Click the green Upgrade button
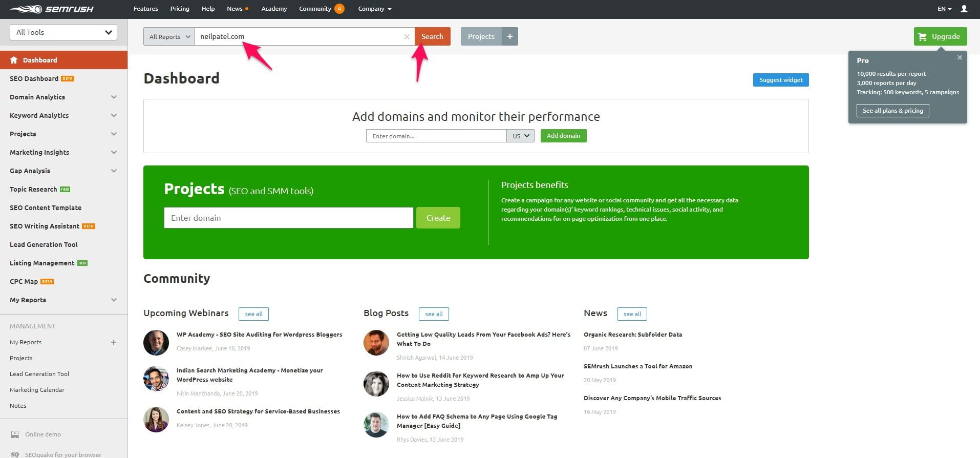Viewport: 980px width, 458px height. click(x=940, y=36)
